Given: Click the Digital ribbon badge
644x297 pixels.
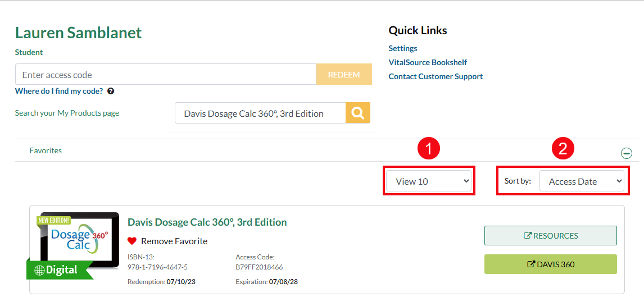Looking at the screenshot, I should click(60, 269).
